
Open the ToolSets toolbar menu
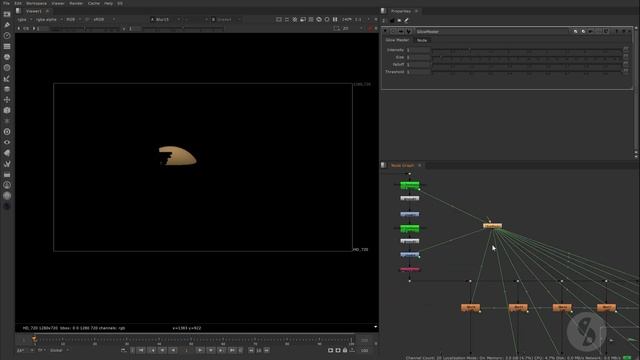tap(7, 163)
